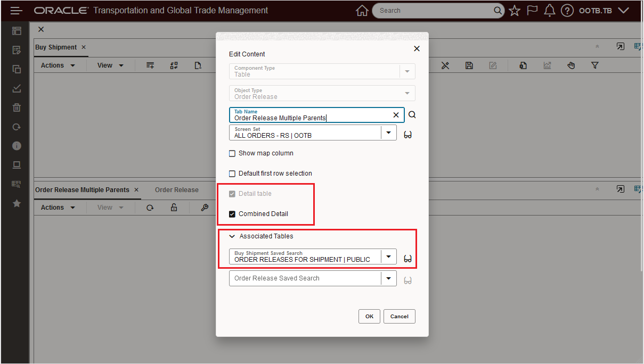Screen dimensions: 644x364
Task: Click sidebar refresh icon
Action: tap(17, 127)
